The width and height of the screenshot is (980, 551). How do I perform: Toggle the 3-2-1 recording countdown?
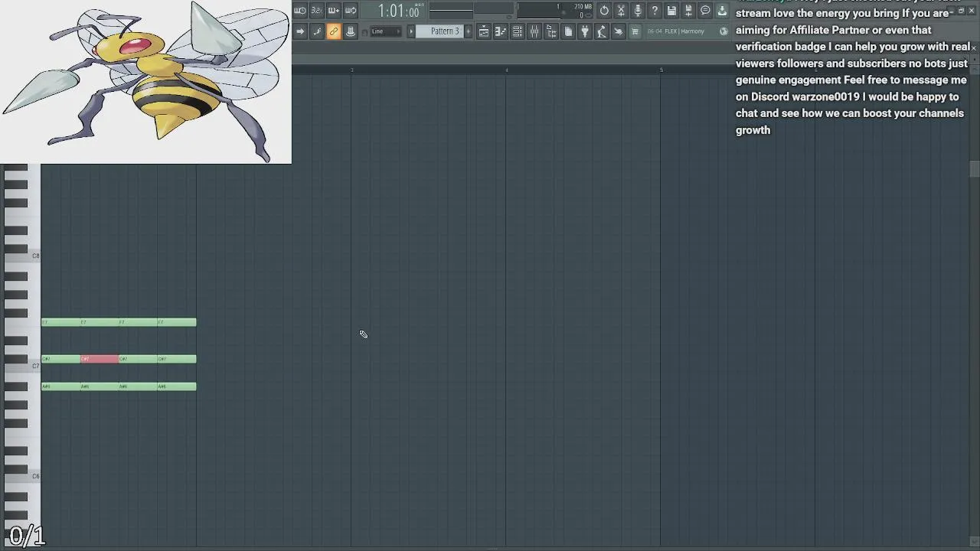(x=317, y=11)
